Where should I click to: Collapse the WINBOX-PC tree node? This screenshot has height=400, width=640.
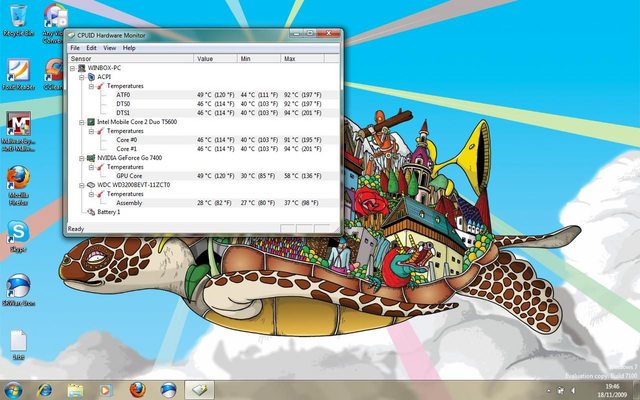[x=73, y=68]
